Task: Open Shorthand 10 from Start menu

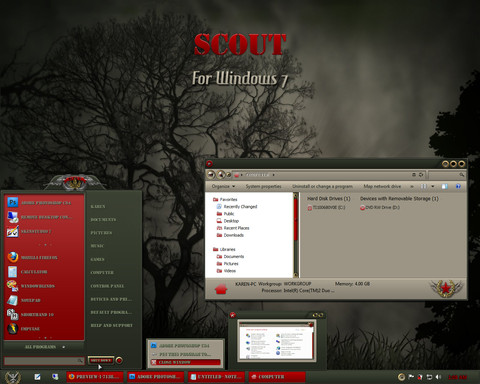Action: pos(44,315)
